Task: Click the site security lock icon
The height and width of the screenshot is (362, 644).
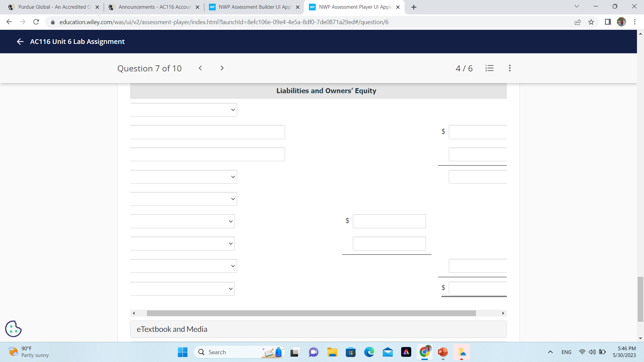Action: click(x=53, y=22)
